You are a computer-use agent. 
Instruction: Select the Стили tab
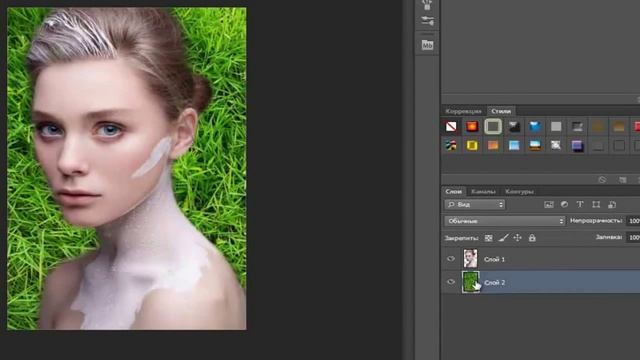(501, 111)
